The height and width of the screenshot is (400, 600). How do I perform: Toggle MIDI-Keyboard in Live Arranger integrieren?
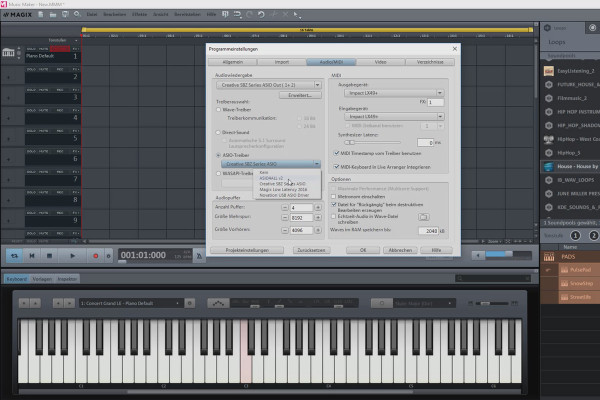[x=336, y=167]
